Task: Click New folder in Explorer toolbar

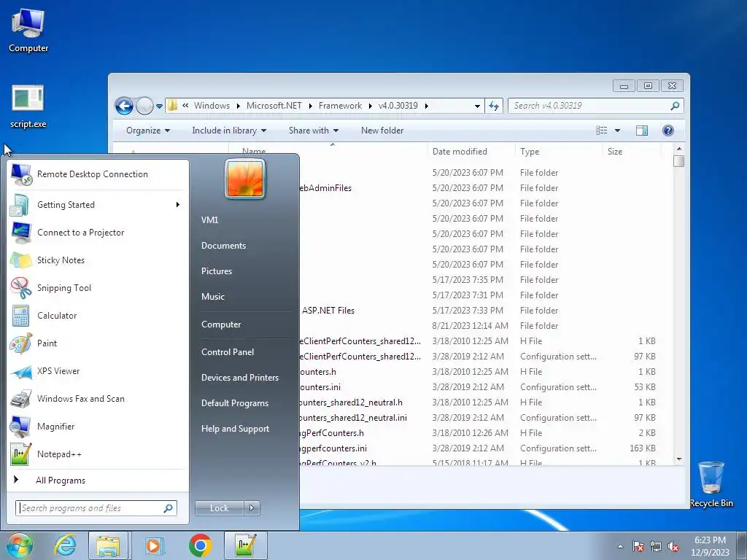Action: pos(382,131)
